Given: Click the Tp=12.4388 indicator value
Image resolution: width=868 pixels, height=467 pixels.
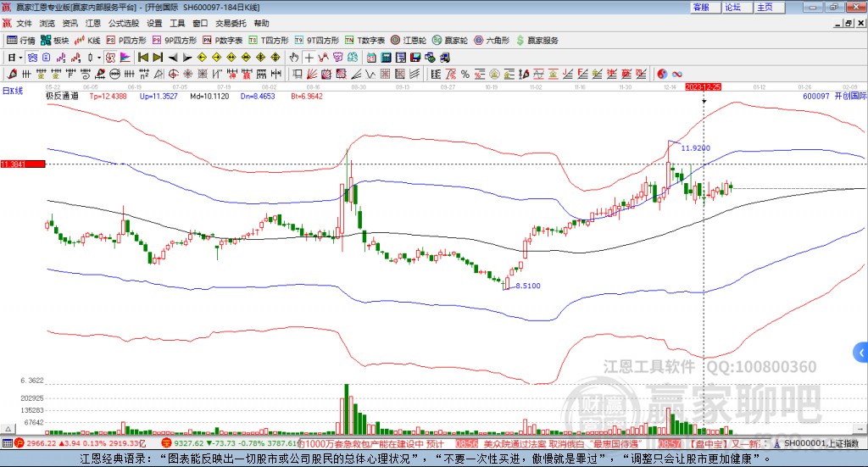Looking at the screenshot, I should [x=108, y=96].
